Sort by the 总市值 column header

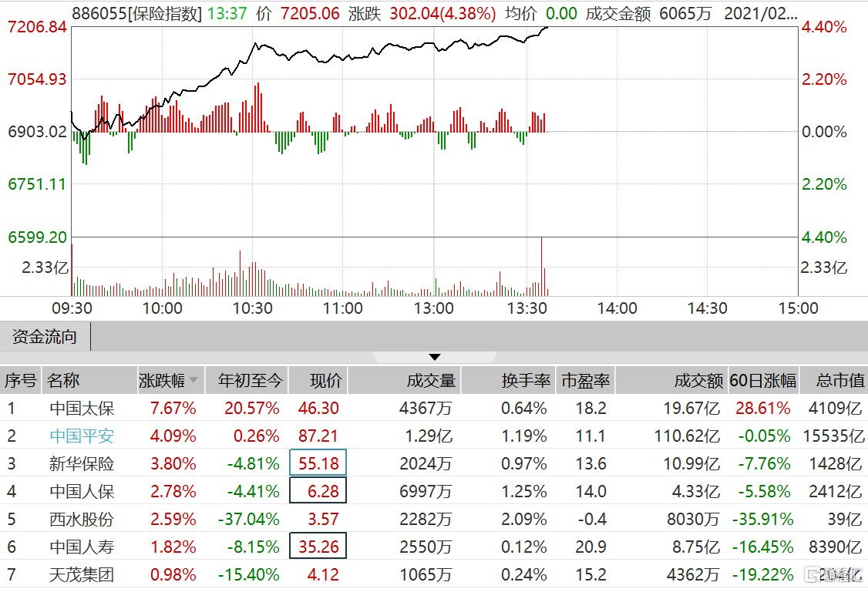[x=833, y=380]
